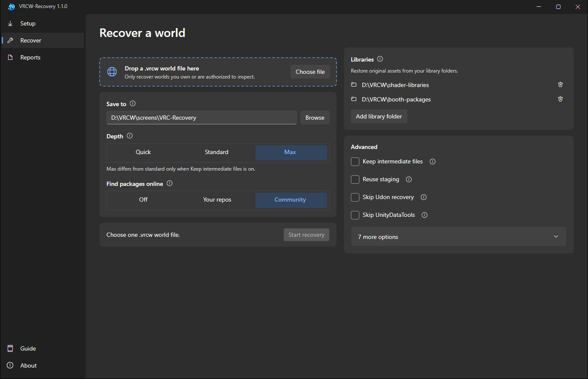
Task: Check the Reuse staging option
Action: (x=355, y=180)
